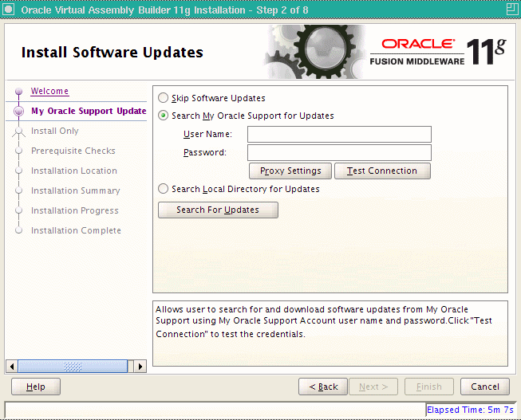
Task: Cancel the installation
Action: [x=485, y=387]
